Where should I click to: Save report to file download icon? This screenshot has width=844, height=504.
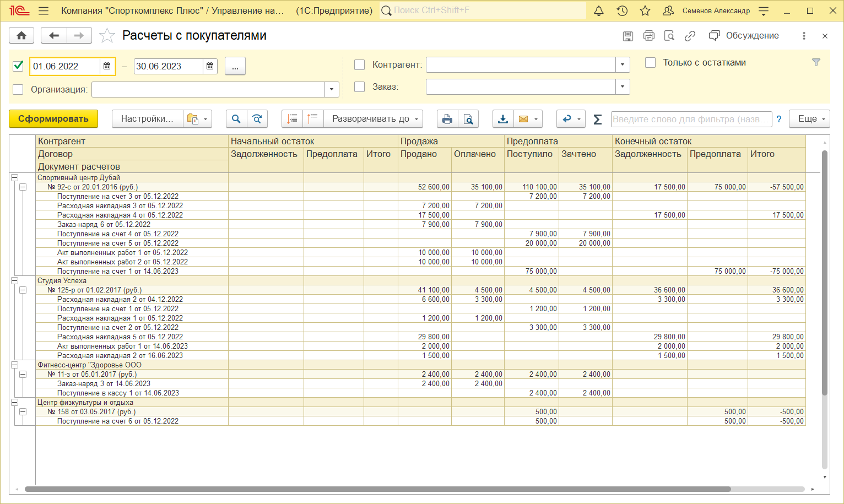503,119
